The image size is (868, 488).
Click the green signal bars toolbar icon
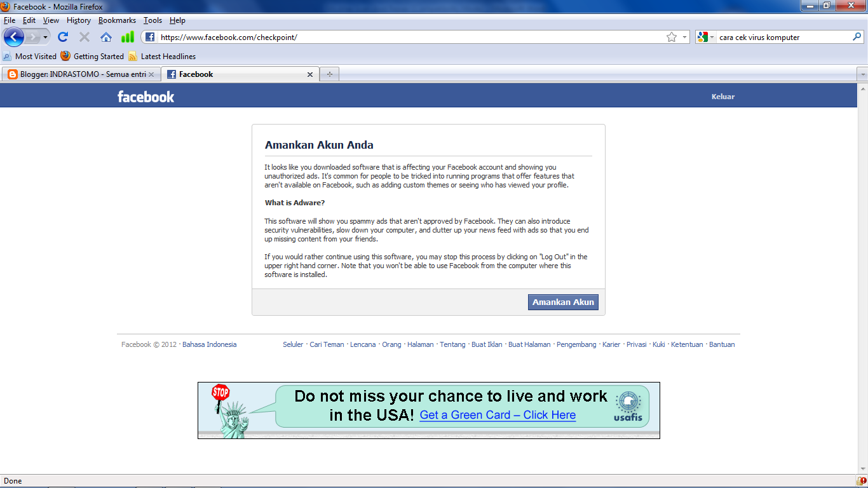click(128, 37)
